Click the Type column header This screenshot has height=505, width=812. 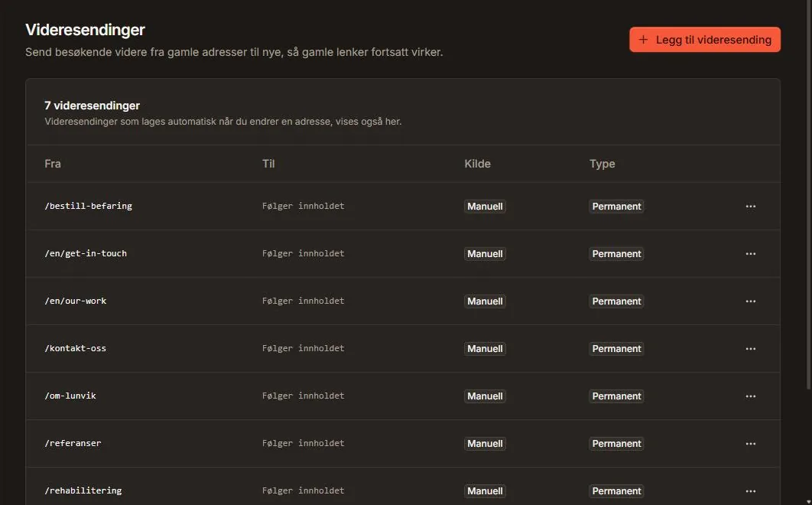(x=603, y=164)
